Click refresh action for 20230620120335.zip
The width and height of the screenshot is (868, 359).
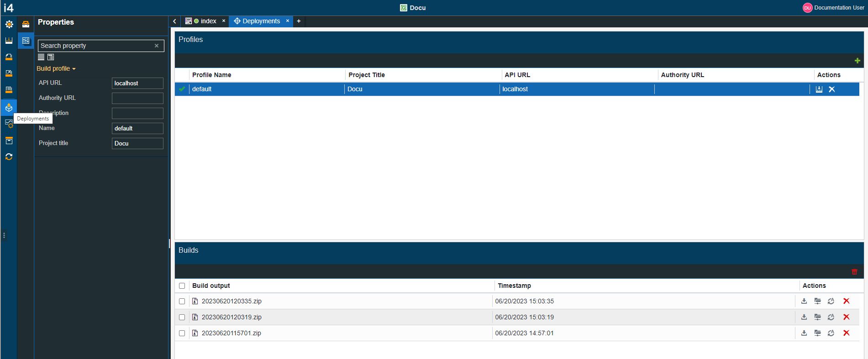click(x=831, y=301)
